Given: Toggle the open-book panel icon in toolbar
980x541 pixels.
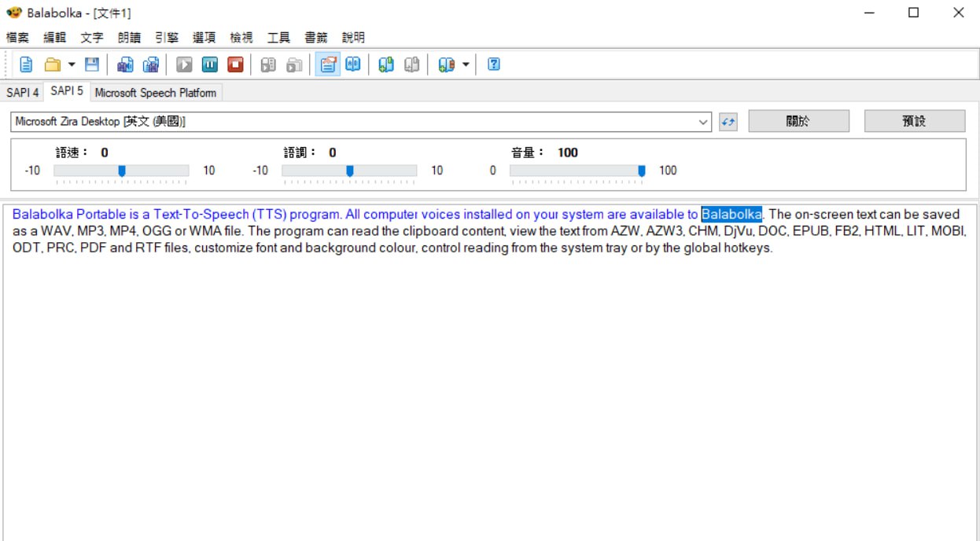Looking at the screenshot, I should [353, 64].
